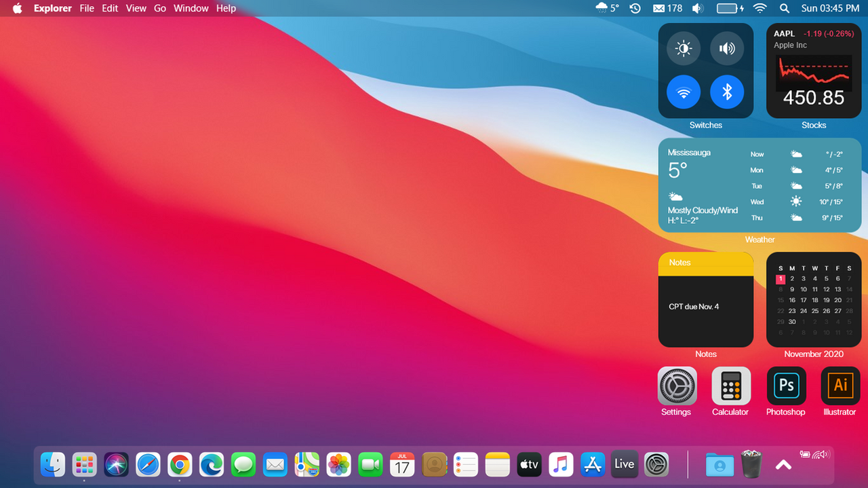868x488 pixels.
Task: Open the Window menu
Action: point(191,8)
